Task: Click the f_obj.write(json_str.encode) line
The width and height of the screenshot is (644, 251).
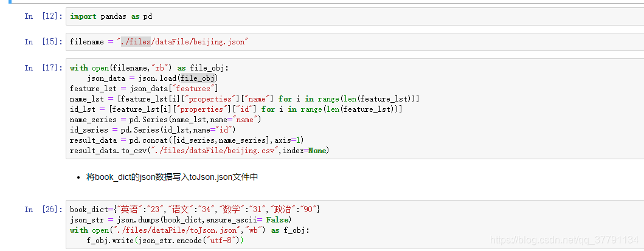Action: pos(165,241)
